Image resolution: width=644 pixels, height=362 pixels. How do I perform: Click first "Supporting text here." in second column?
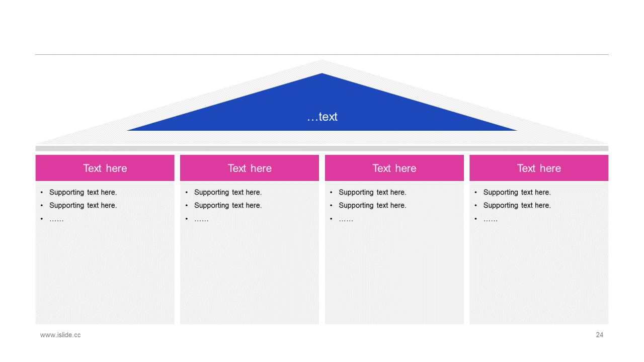(x=228, y=192)
